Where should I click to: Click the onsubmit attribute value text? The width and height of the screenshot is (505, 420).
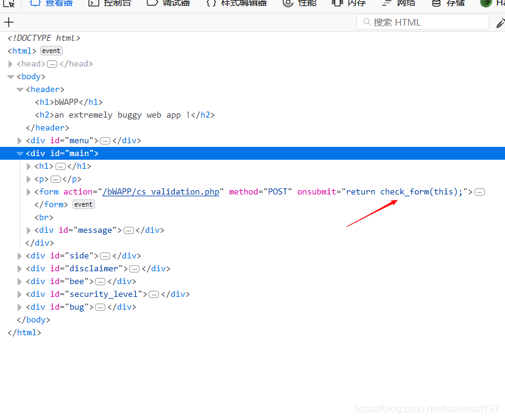point(404,192)
